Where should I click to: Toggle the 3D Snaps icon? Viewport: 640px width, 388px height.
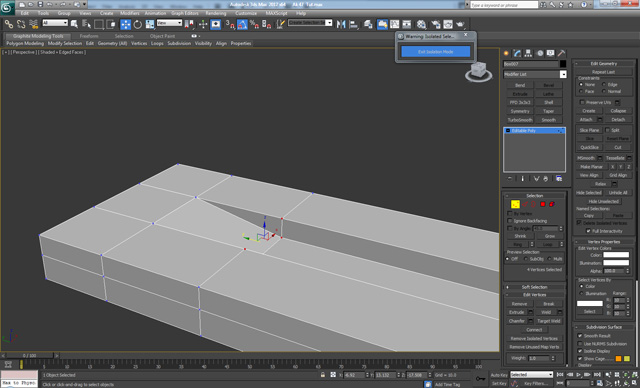(x=230, y=24)
